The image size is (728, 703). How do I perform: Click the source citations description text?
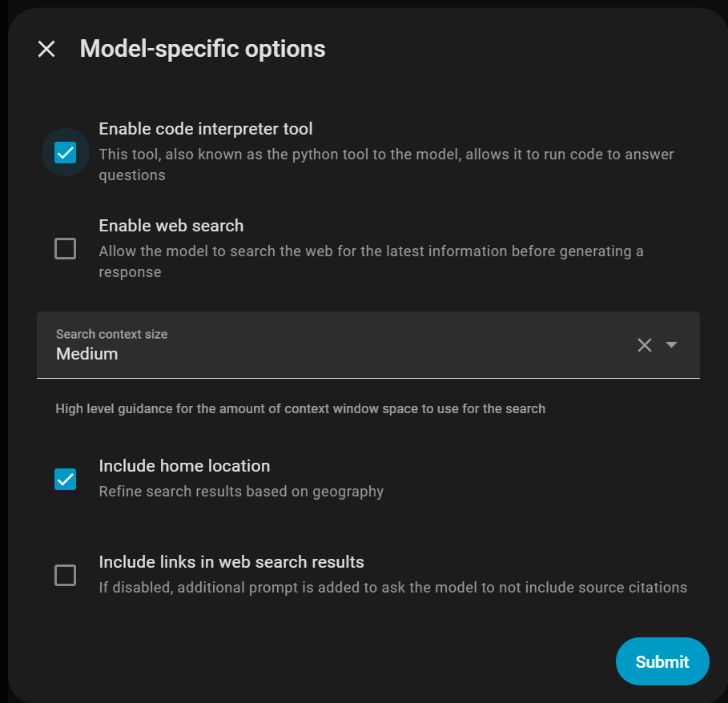(392, 588)
